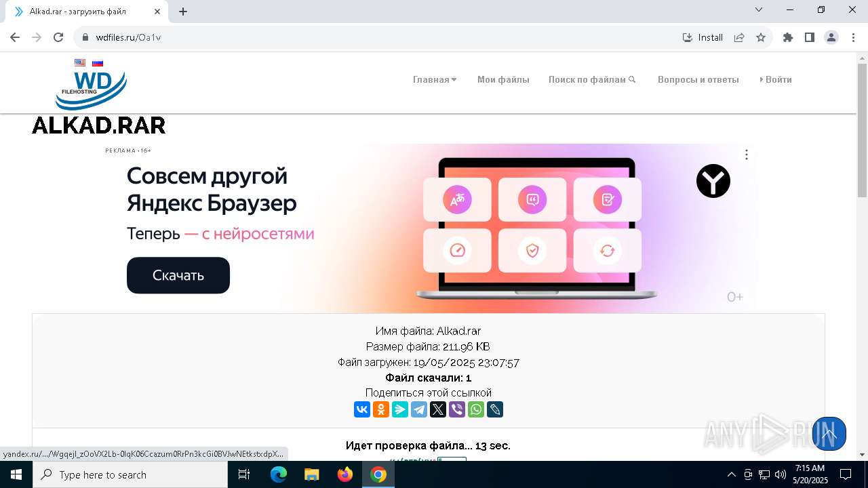Share link via VK icon
The image size is (868, 488).
coord(362,409)
